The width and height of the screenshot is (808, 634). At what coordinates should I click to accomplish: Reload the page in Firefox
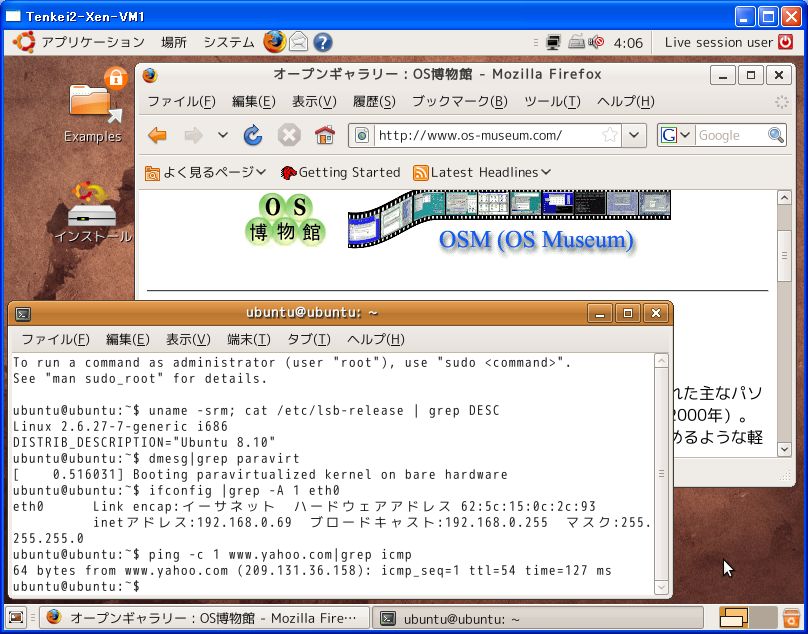(252, 136)
